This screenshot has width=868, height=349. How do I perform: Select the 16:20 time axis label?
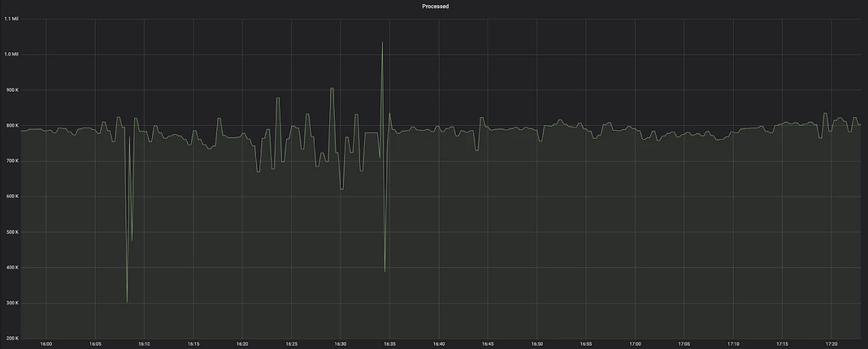coord(242,343)
